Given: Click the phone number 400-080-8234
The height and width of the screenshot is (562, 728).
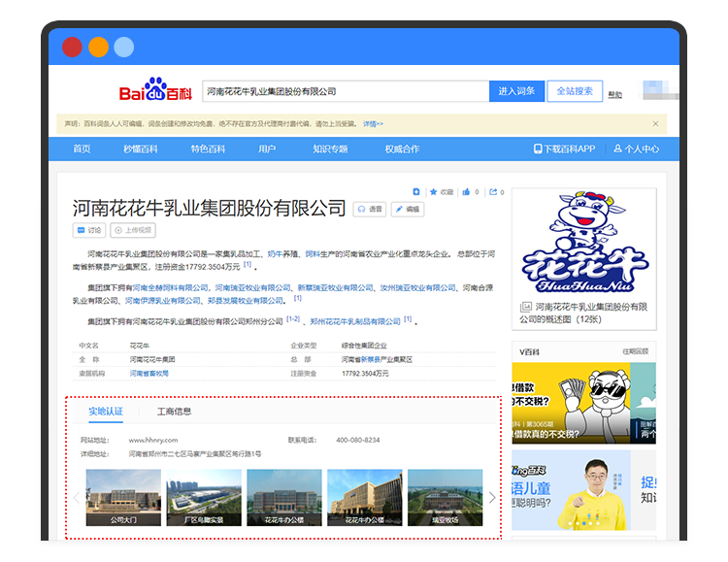Looking at the screenshot, I should coord(358,440).
